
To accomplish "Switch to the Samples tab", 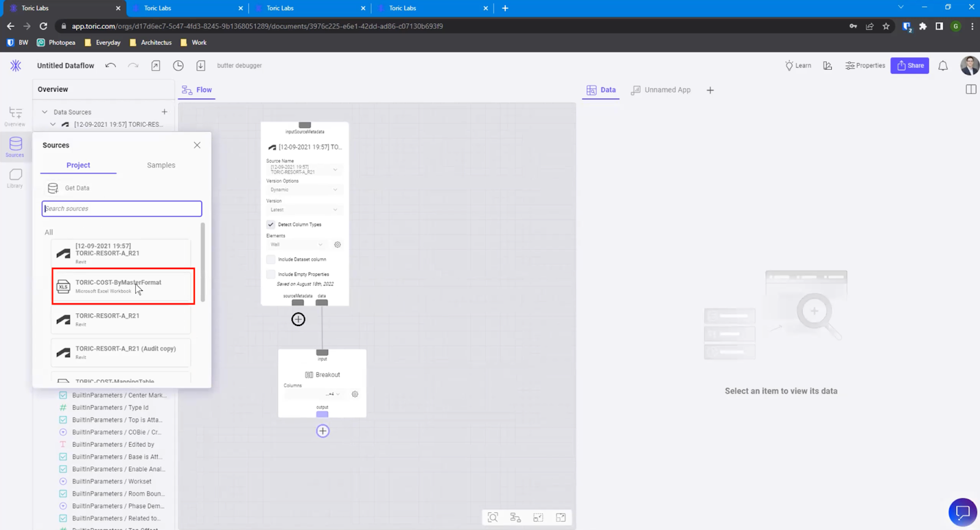I will [x=161, y=165].
